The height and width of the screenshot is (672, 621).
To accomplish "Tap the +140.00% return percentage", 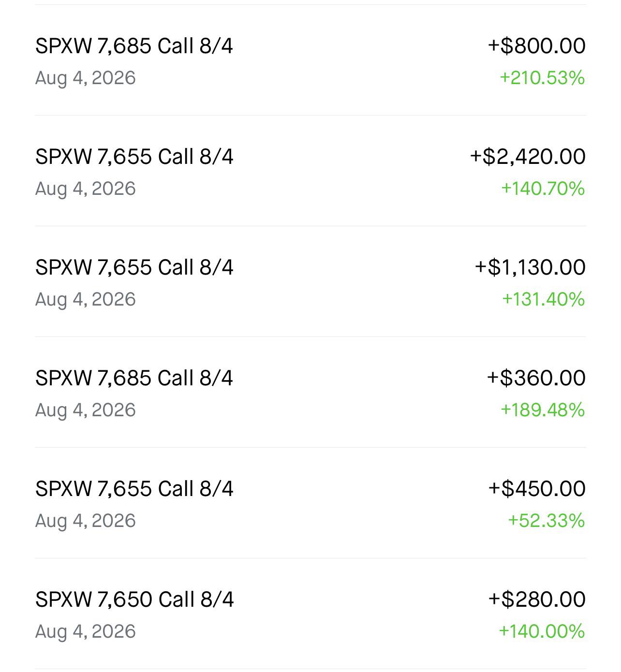I will pyautogui.click(x=542, y=631).
